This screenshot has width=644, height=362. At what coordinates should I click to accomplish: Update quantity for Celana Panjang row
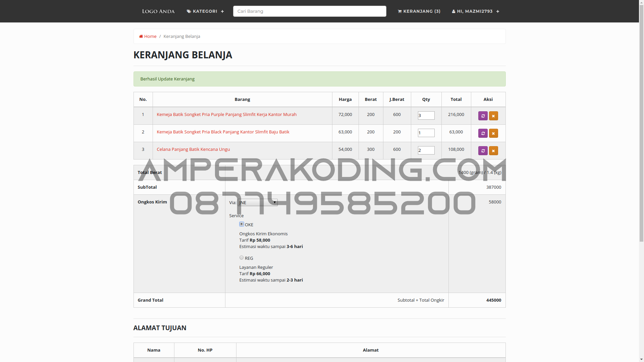pyautogui.click(x=483, y=150)
